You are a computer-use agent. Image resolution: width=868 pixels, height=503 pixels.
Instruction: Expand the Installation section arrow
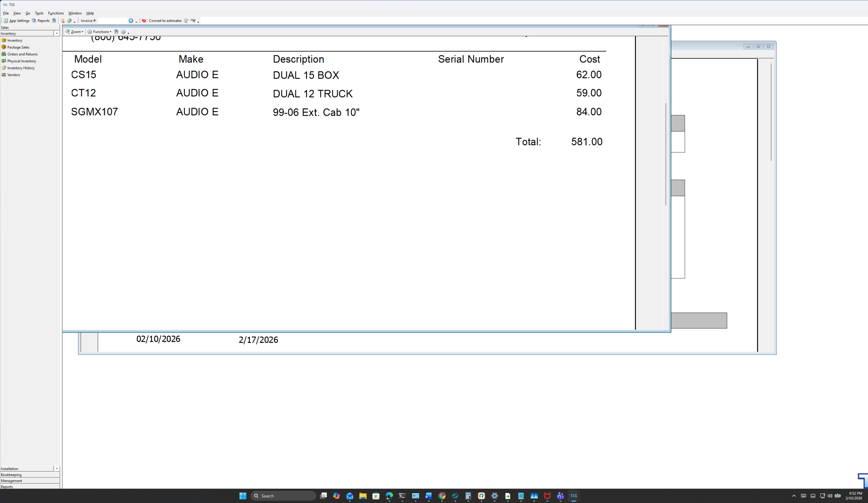click(x=57, y=469)
